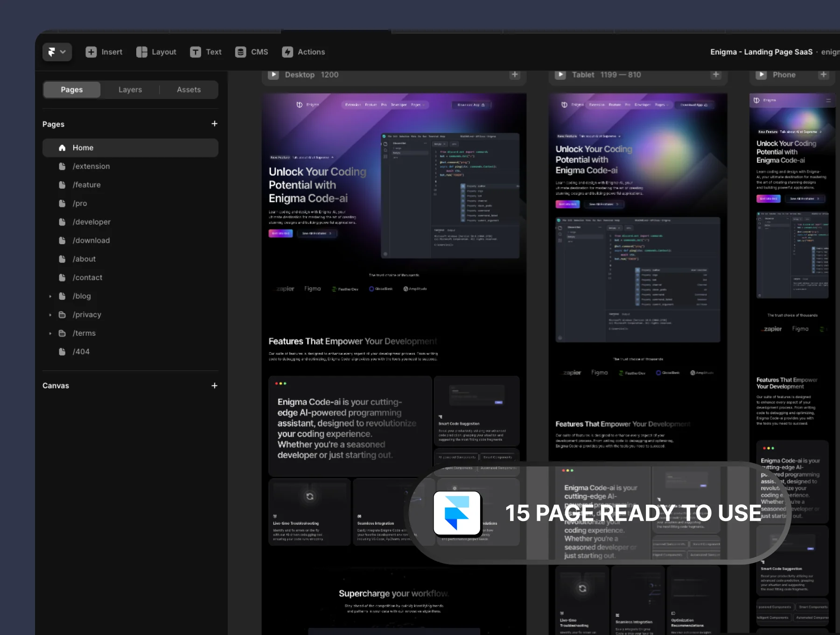840x635 pixels.
Task: Add breakpoint via Phone plus button
Action: 824,75
